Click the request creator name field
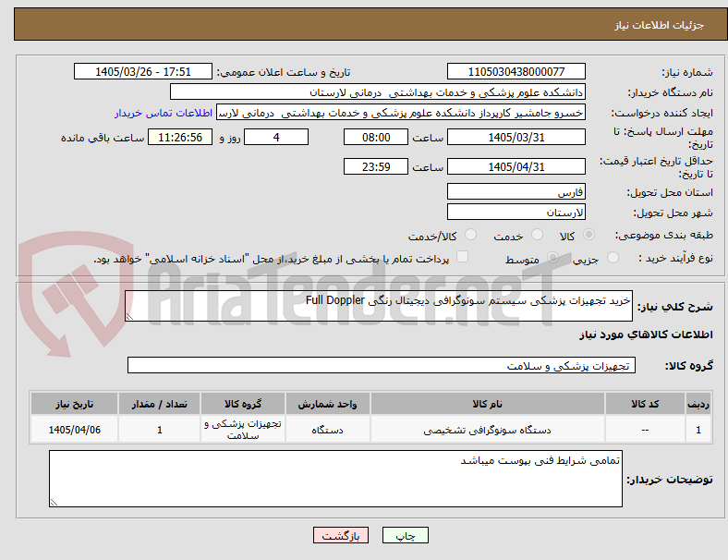Image resolution: width=728 pixels, height=560 pixels. (x=401, y=113)
